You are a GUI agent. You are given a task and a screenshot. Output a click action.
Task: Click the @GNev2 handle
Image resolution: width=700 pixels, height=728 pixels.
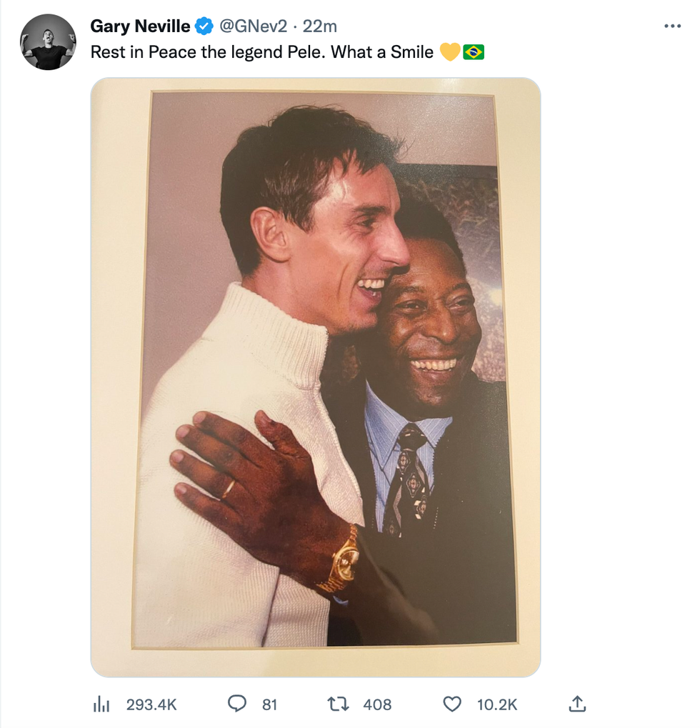coord(252,26)
